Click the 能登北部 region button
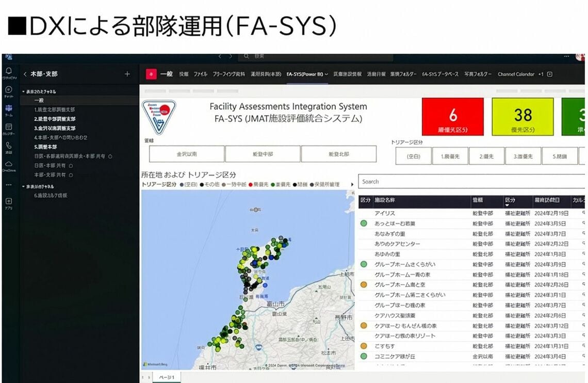The width and height of the screenshot is (588, 383). [x=339, y=153]
